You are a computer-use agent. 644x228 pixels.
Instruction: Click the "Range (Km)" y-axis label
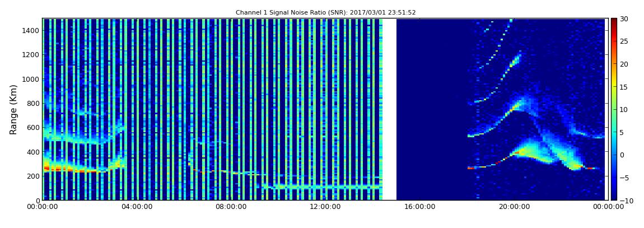pos(13,109)
